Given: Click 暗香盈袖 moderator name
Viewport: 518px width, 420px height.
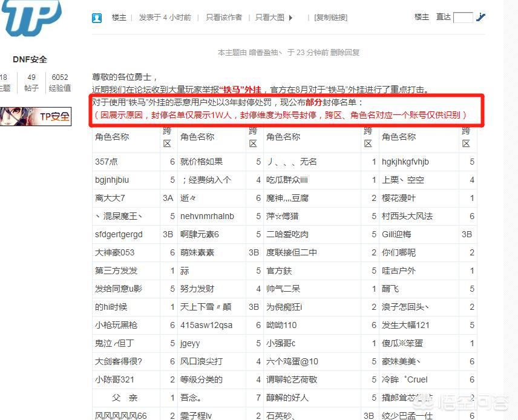Looking at the screenshot, I should [x=265, y=53].
